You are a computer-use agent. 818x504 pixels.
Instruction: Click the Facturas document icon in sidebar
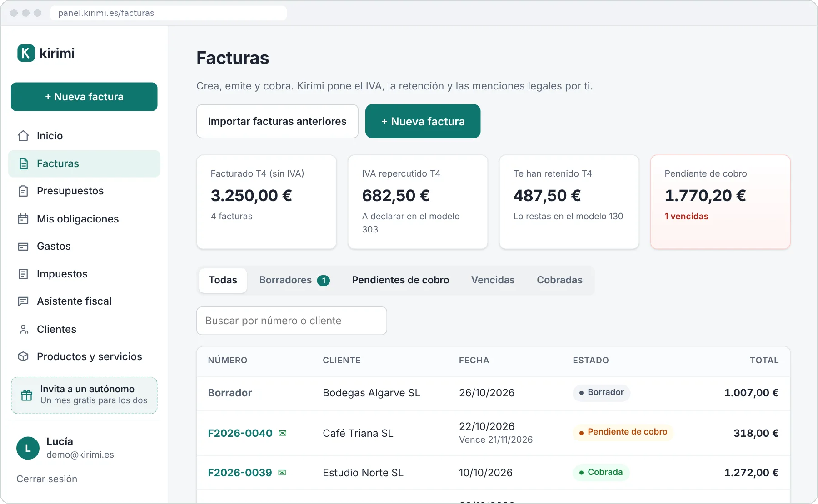(x=24, y=164)
